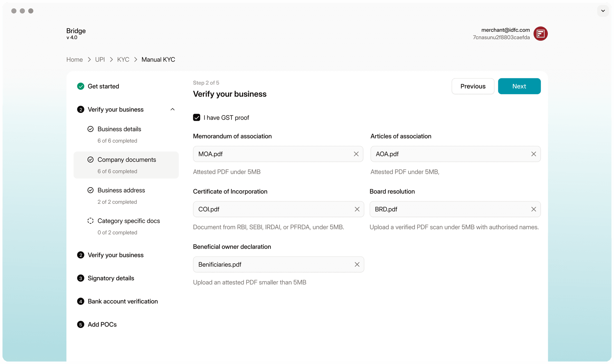Clear the AOA.pdf upload
This screenshot has height=364, width=614.
[x=533, y=154]
